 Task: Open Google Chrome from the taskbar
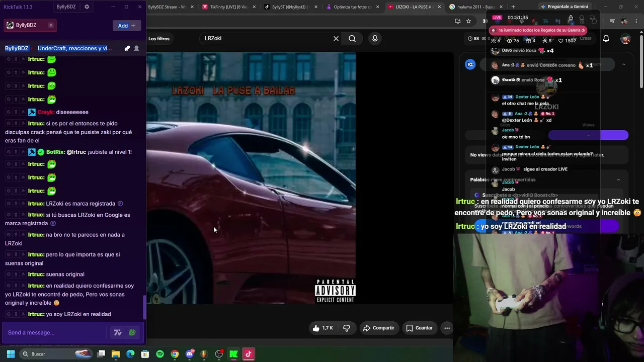(x=175, y=354)
